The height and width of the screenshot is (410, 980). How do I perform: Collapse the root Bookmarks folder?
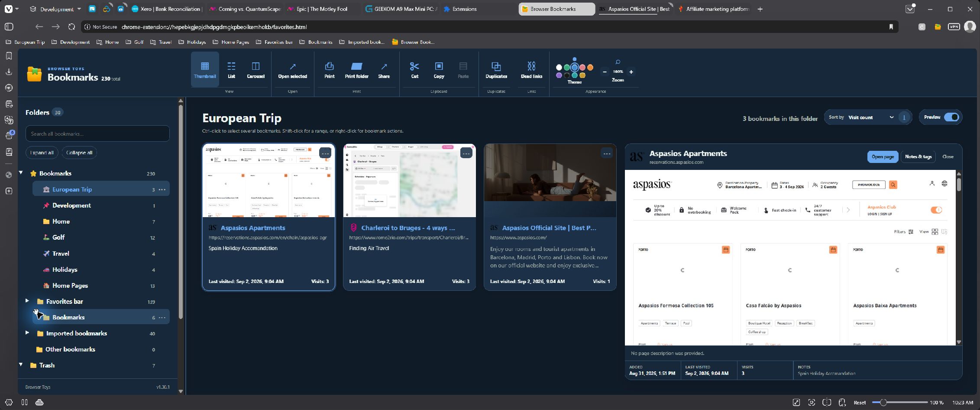tap(21, 173)
